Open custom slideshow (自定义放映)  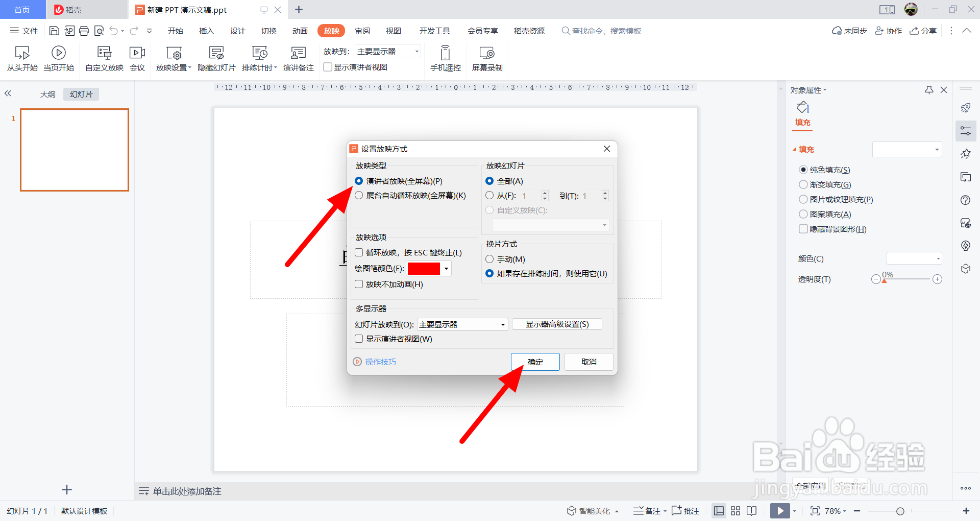pyautogui.click(x=104, y=59)
